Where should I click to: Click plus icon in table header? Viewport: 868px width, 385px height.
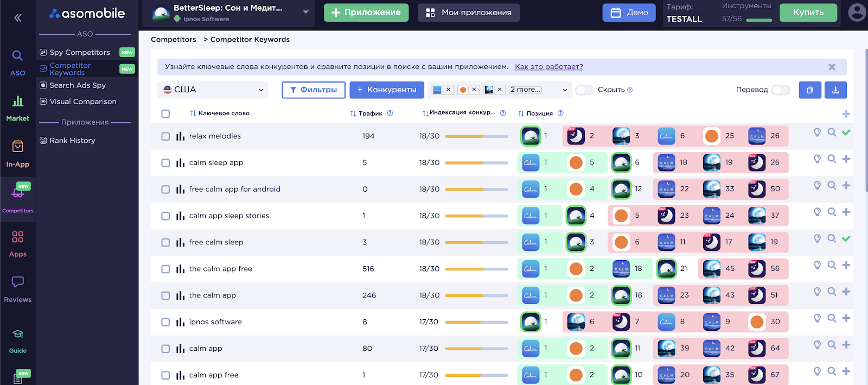tap(846, 114)
